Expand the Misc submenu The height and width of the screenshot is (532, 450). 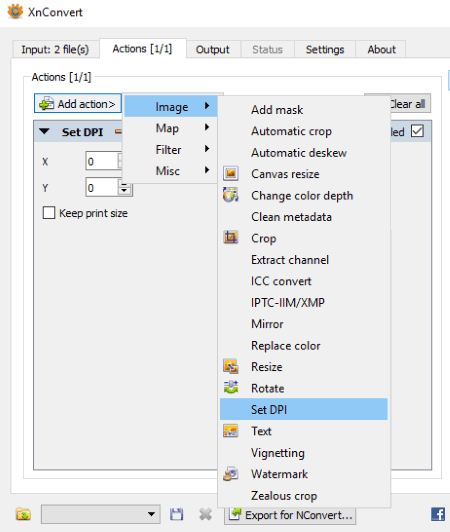coord(171,171)
